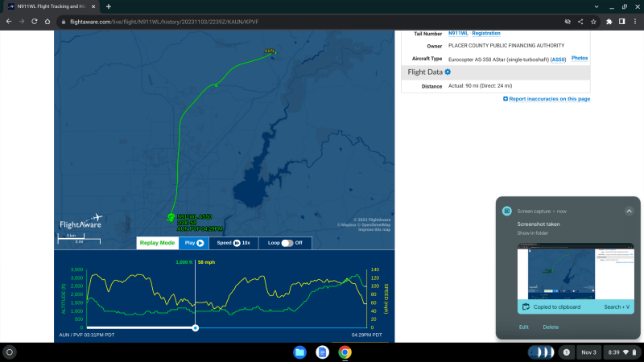
Task: Go back in the browser
Action: coord(9,22)
